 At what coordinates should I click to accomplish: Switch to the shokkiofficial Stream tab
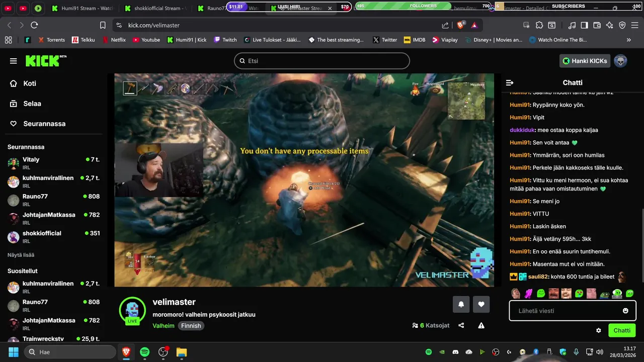[155, 8]
